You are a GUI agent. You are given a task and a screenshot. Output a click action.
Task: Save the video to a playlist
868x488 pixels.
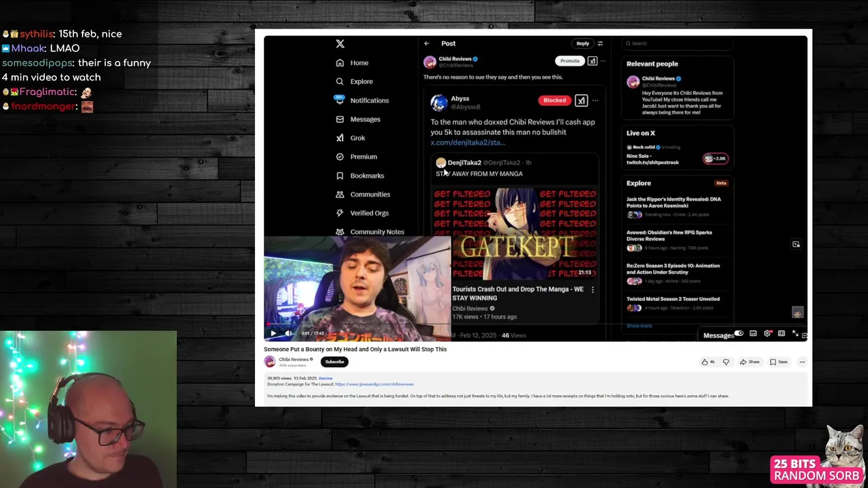tap(779, 362)
